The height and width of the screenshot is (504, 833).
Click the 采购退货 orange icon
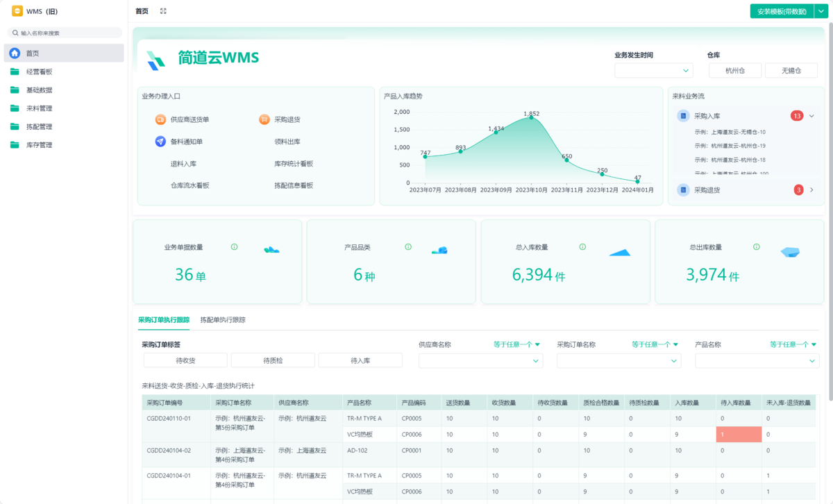click(x=264, y=119)
